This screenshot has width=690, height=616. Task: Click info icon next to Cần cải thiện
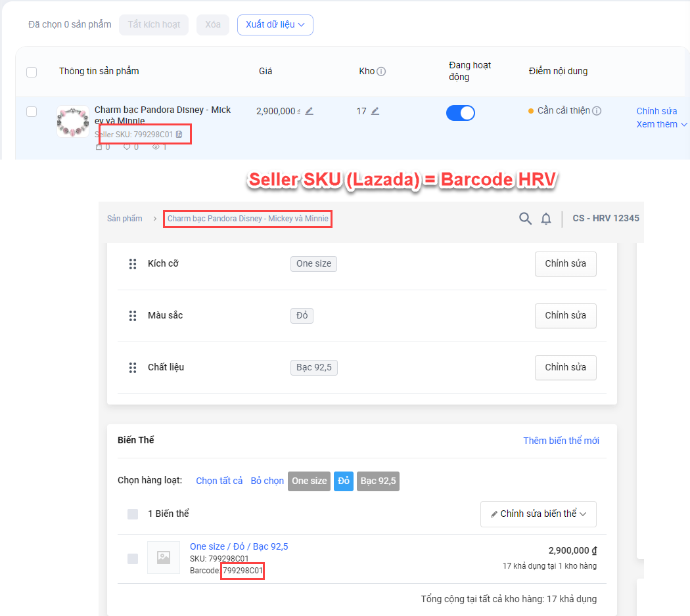pos(597,111)
